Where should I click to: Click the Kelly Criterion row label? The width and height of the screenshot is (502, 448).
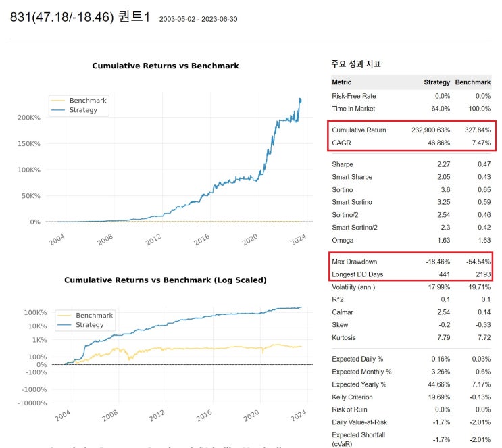[352, 397]
